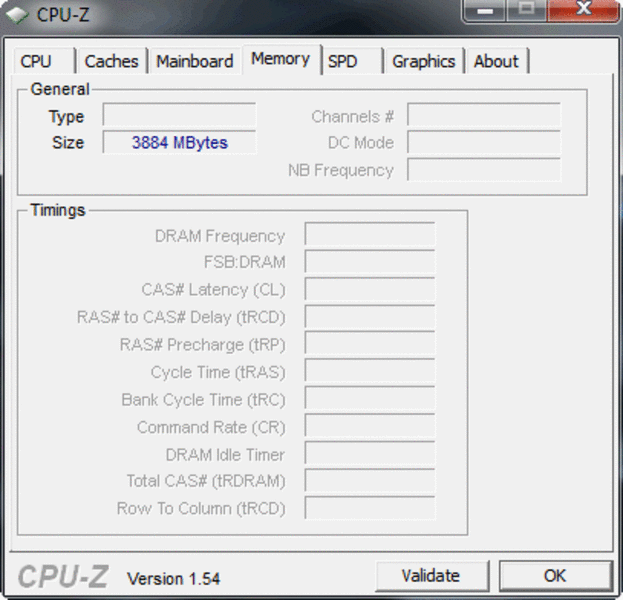Confirm with the OK button

pos(555,575)
